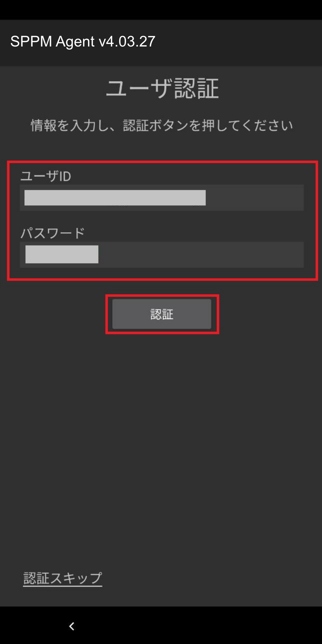Click the version number v4.03.27
Image resolution: width=322 pixels, height=644 pixels.
coord(127,41)
